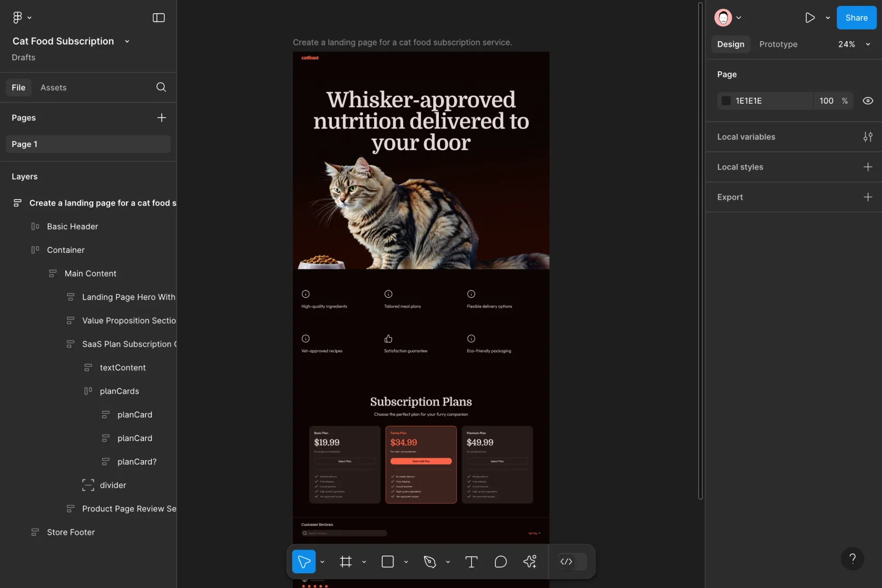Add a local style with plus icon
The height and width of the screenshot is (588, 882).
[868, 167]
